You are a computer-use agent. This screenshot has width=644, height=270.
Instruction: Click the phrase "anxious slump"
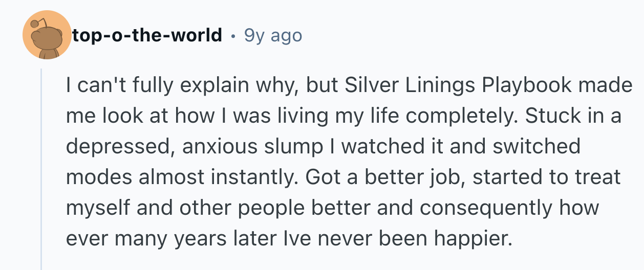[x=248, y=147]
